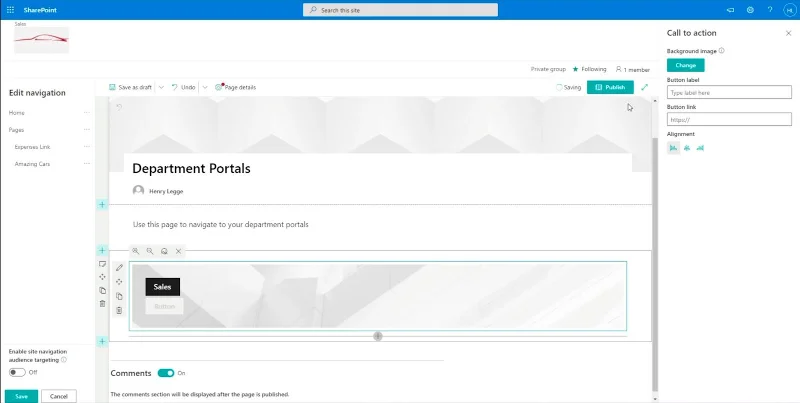Open the settings gear in header

click(750, 10)
